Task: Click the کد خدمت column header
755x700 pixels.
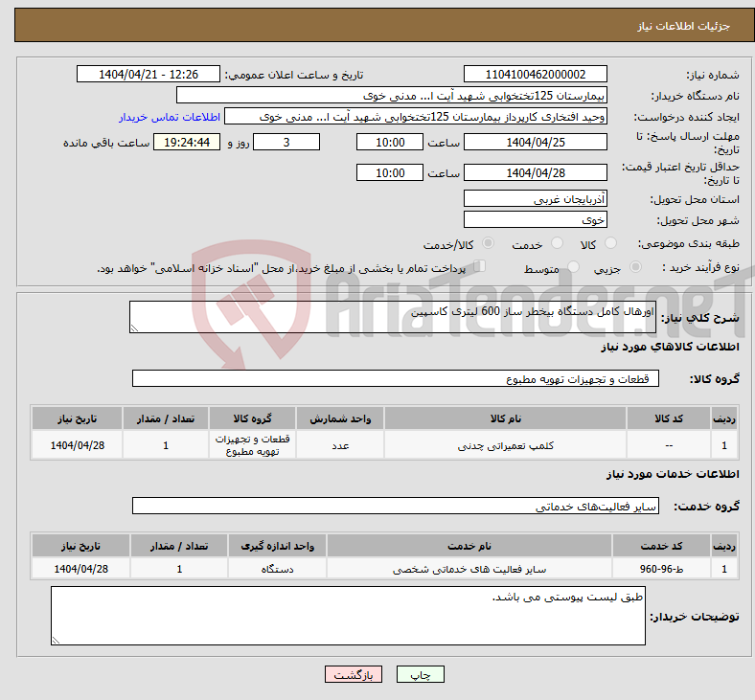Action: click(x=662, y=546)
